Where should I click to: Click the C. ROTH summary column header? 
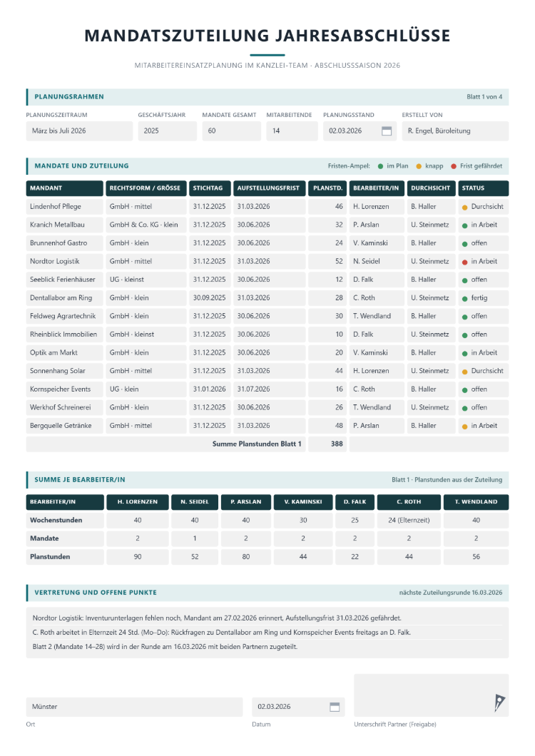point(409,502)
